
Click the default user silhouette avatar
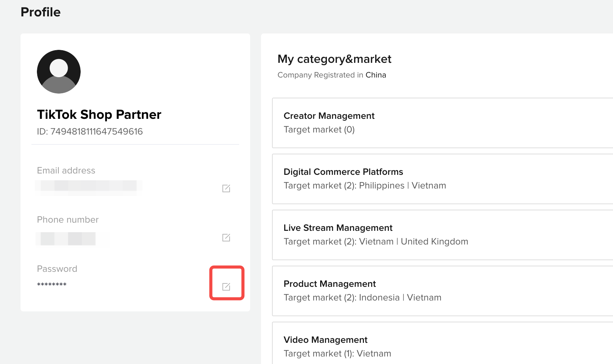[x=58, y=72]
